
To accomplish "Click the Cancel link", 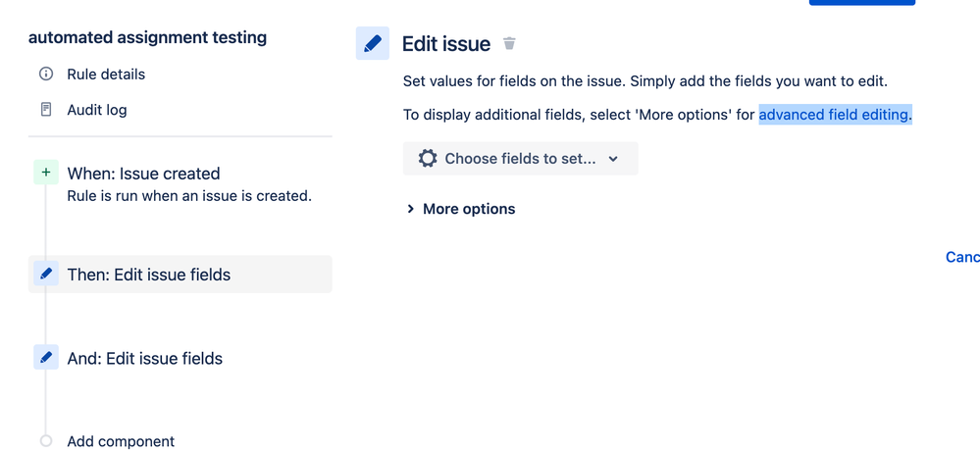I will point(962,257).
